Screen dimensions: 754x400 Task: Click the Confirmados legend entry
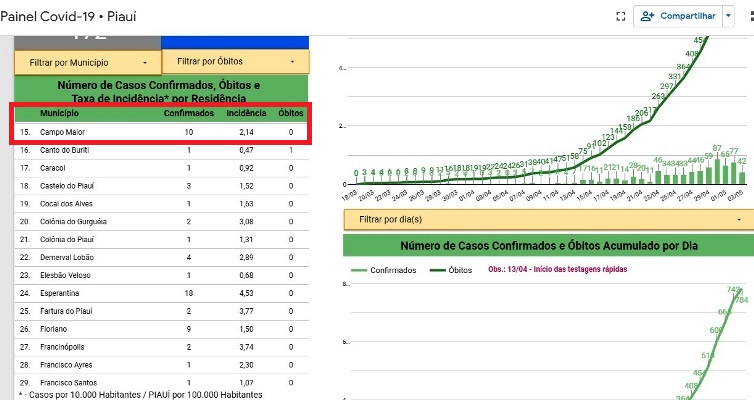point(384,270)
